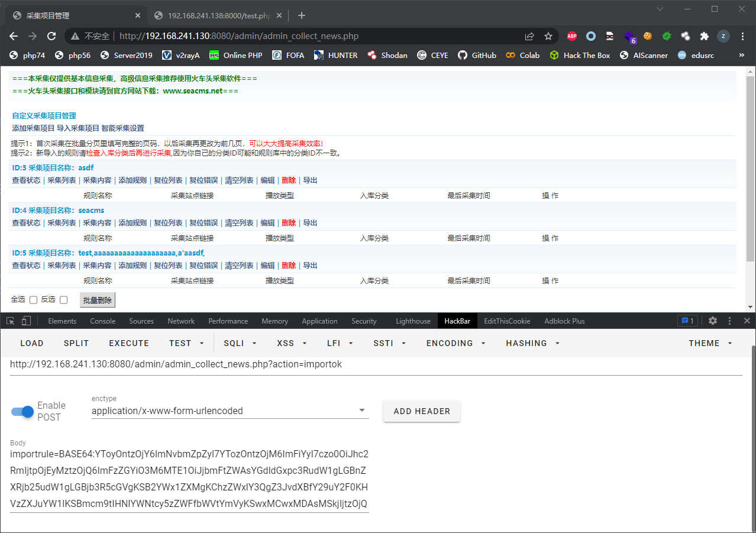
Task: Click the 批量删除 batch delete button
Action: pyautogui.click(x=98, y=300)
